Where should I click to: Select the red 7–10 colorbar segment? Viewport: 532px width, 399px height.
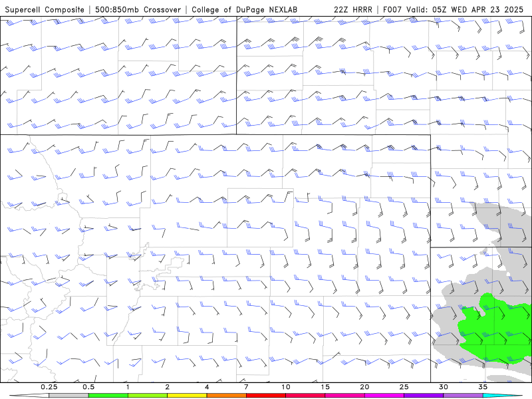click(x=266, y=396)
